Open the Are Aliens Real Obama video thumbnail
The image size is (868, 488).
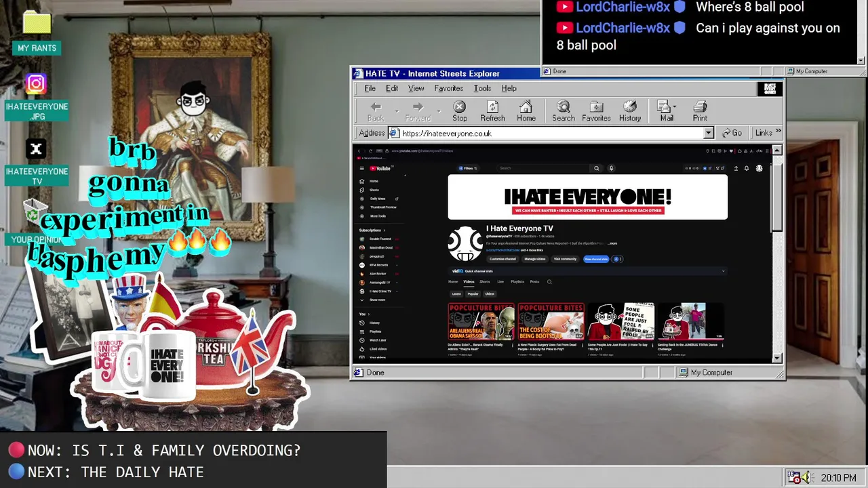[x=481, y=321]
